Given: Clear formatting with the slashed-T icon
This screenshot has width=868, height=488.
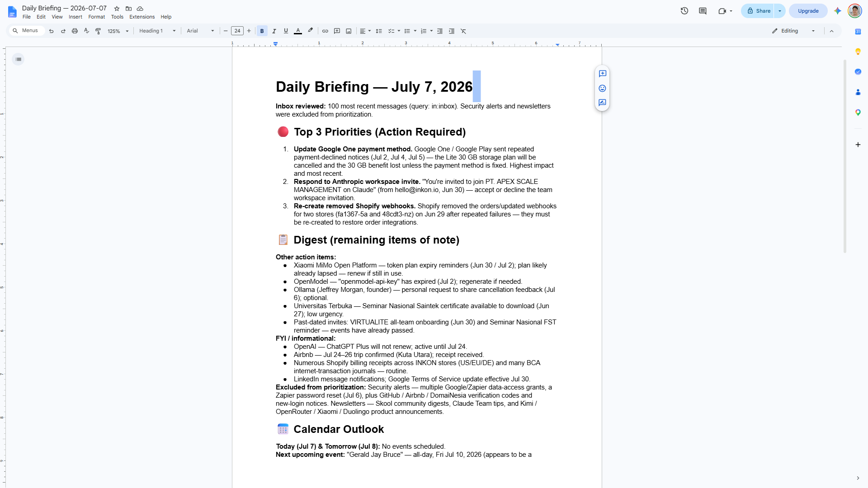Looking at the screenshot, I should [x=463, y=31].
